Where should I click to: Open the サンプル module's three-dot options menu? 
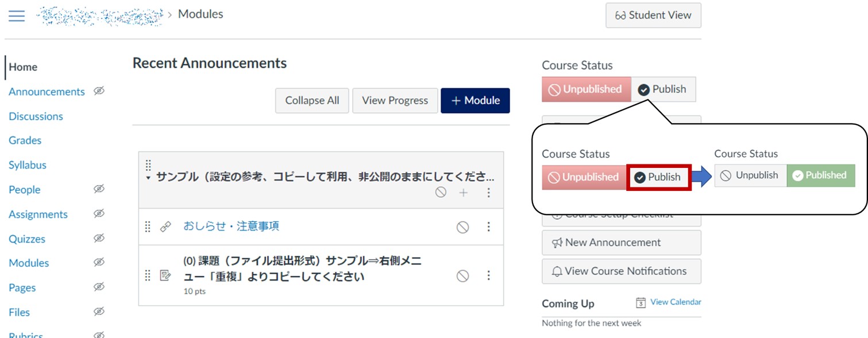489,193
